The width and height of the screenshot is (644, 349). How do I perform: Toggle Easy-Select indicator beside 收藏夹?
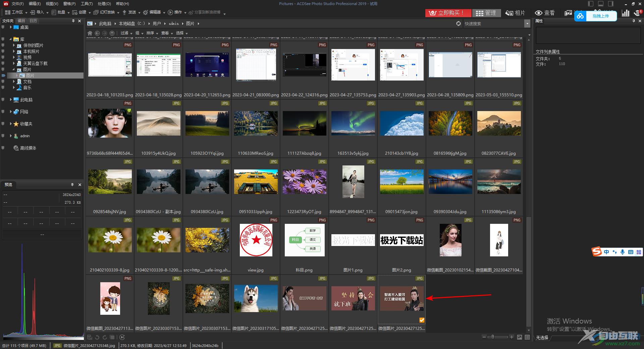click(3, 124)
